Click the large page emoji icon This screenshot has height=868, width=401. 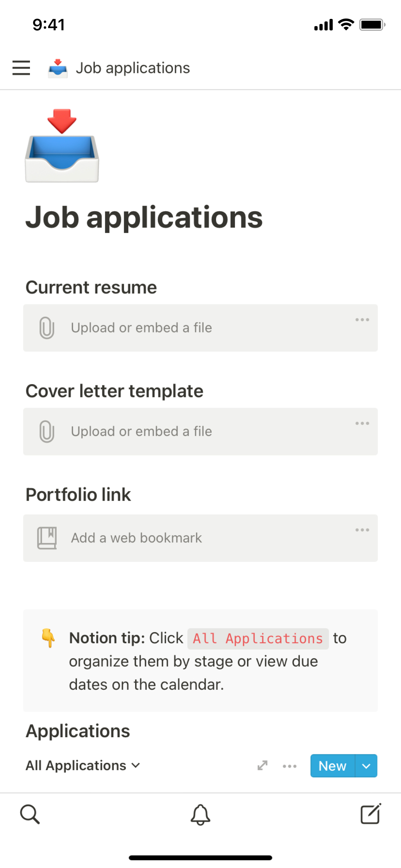pos(62,146)
